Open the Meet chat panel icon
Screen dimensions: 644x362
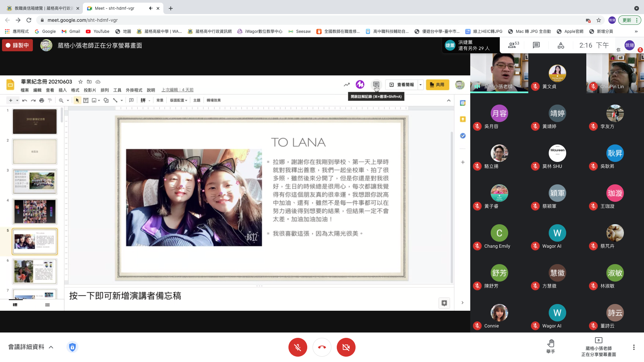point(536,45)
